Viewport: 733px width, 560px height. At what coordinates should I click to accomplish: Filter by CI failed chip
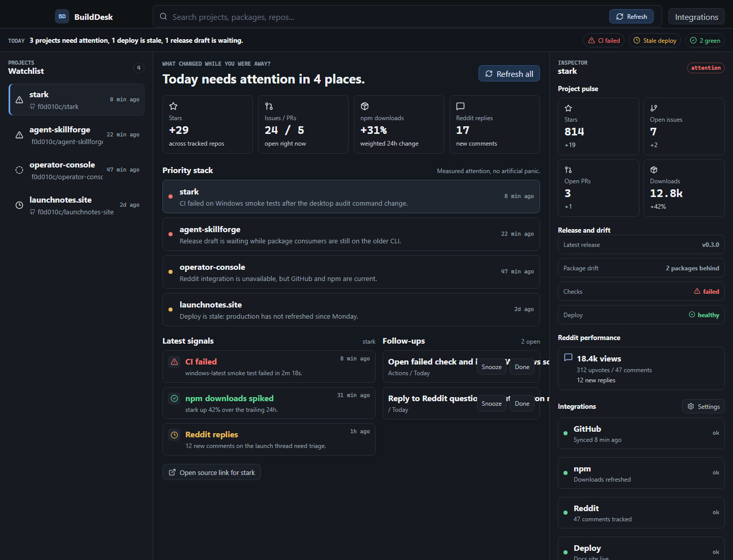pos(604,40)
